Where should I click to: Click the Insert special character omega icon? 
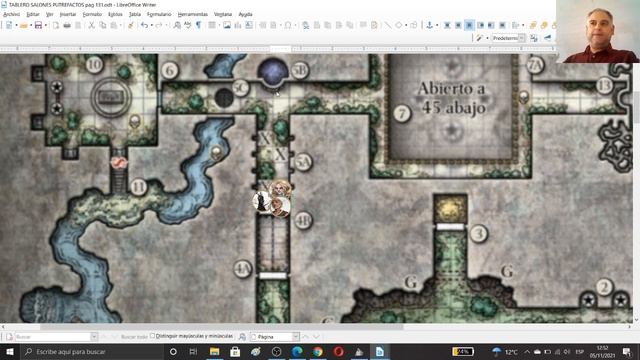288,25
